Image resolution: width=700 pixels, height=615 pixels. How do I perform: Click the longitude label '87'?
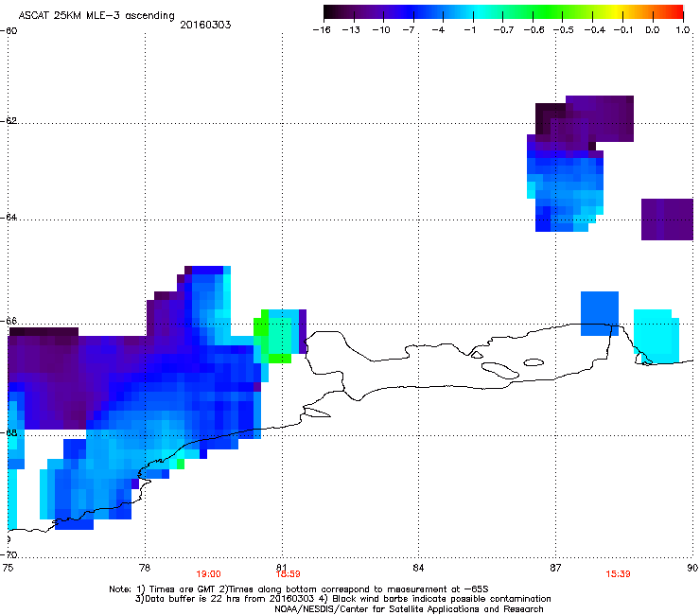pos(555,568)
